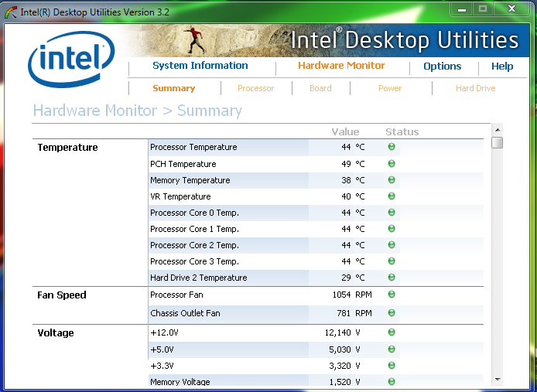Close the Intel Desktop Utilities window
The image size is (537, 392).
click(511, 9)
